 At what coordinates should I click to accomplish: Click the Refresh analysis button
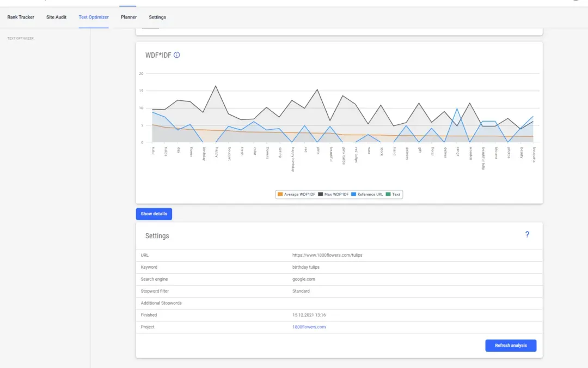[x=511, y=346]
